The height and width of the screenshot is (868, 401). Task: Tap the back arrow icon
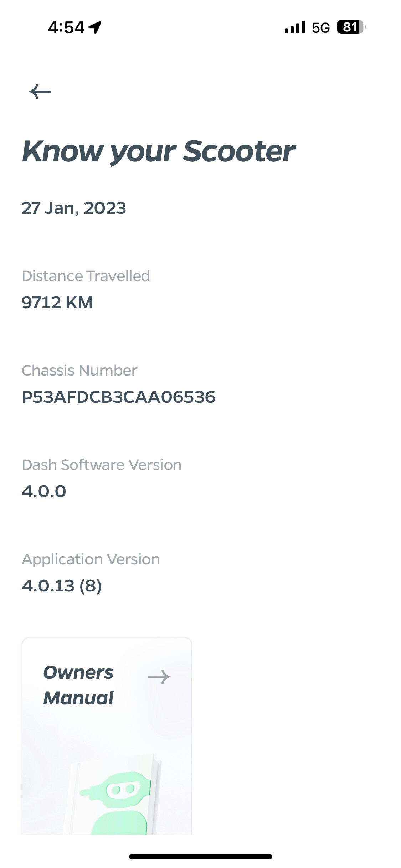tap(40, 92)
